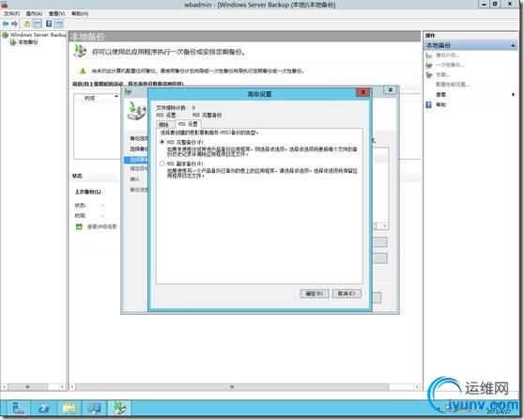Open File Explorer from the taskbar
The height and width of the screenshot is (420, 524).
tap(69, 409)
